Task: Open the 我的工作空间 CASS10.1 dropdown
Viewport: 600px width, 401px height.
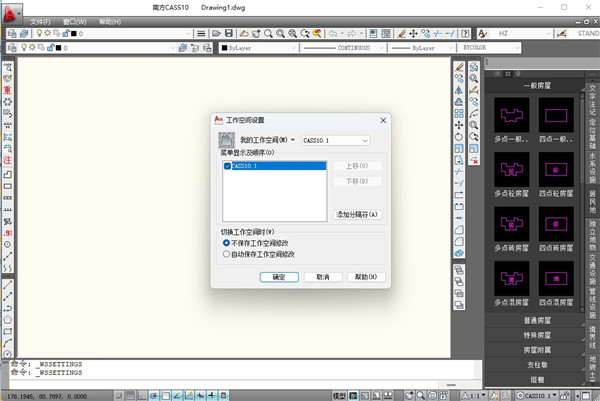Action: click(336, 140)
